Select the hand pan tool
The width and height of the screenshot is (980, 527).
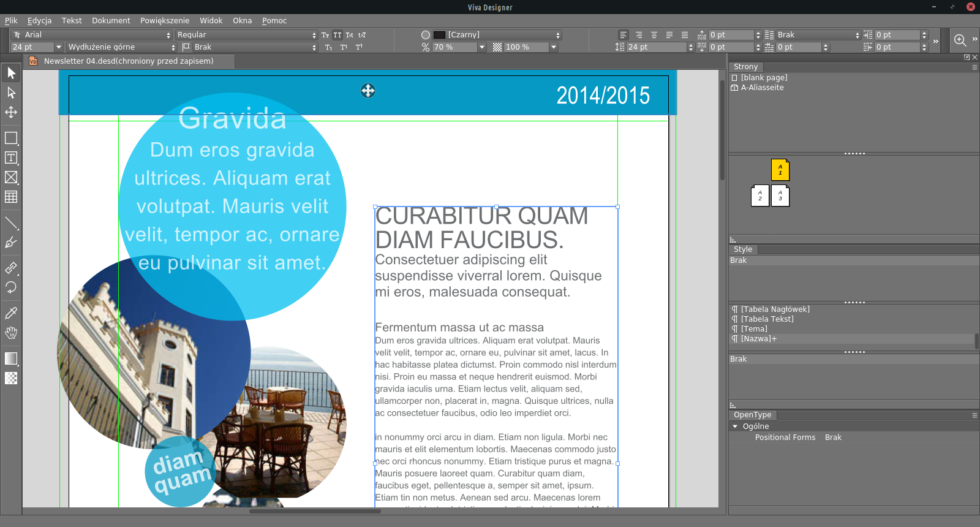tap(11, 333)
